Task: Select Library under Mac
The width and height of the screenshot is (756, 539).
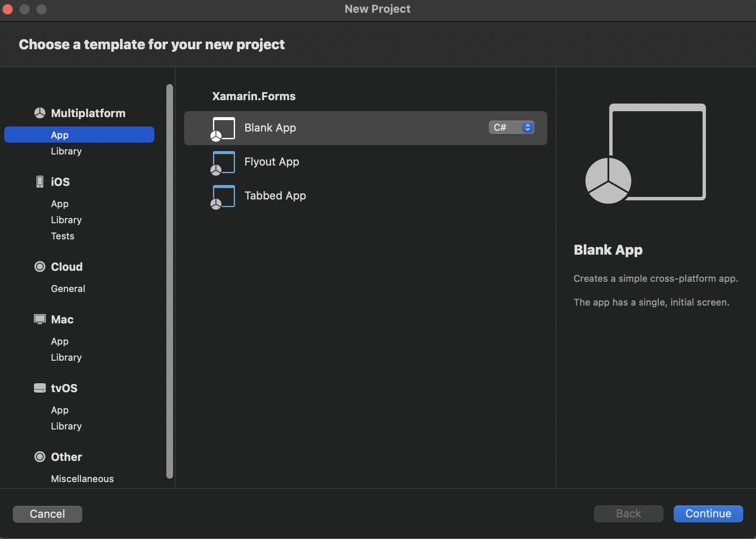Action: (66, 357)
